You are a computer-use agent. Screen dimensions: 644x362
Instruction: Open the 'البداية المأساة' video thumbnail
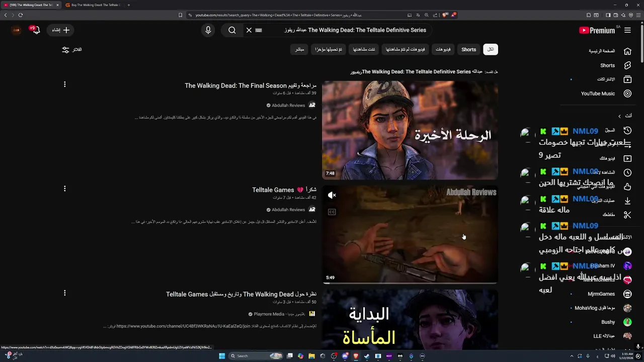pyautogui.click(x=410, y=319)
